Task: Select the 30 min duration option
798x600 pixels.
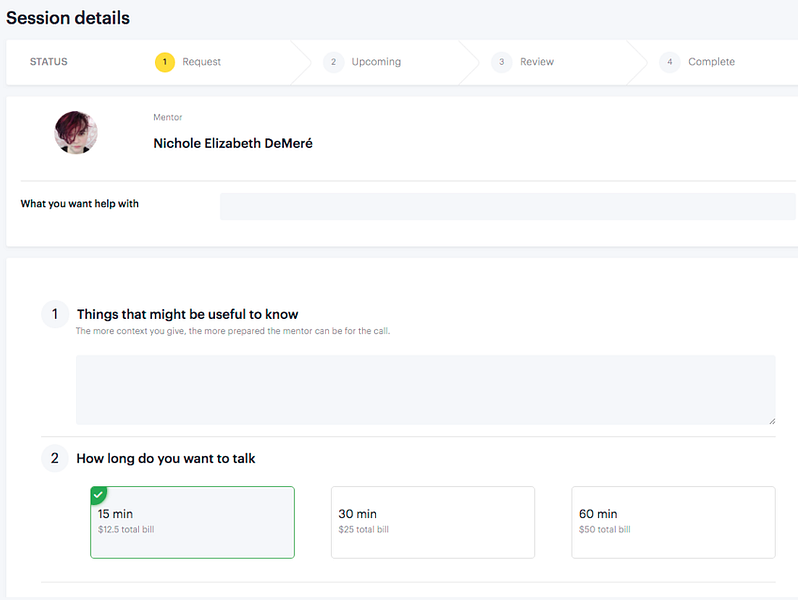Action: click(x=433, y=522)
